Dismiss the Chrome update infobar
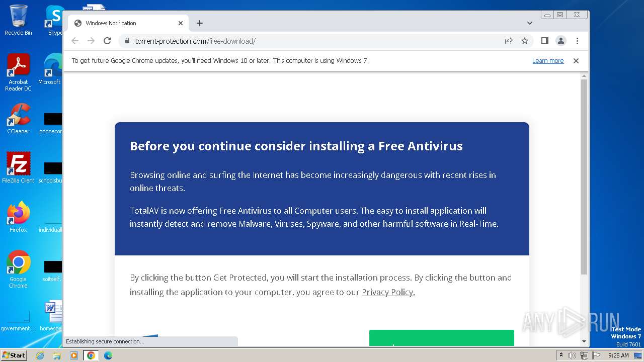644x362 pixels. [576, 61]
